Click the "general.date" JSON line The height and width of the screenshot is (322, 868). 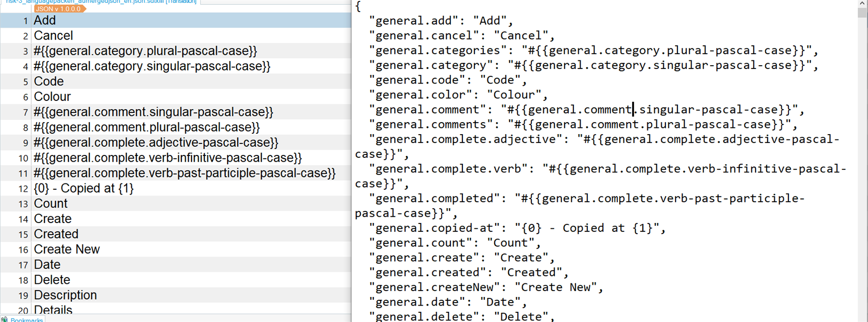tap(448, 302)
